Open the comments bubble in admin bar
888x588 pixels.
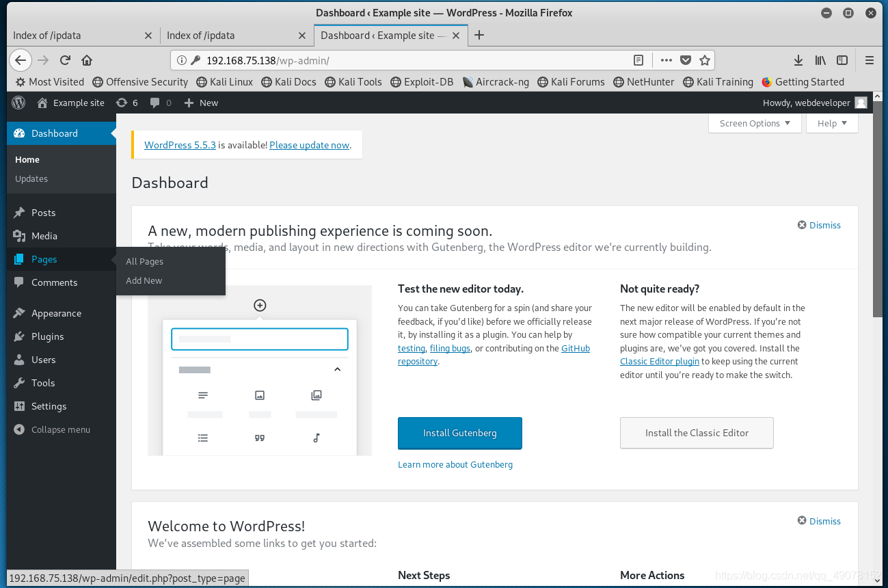[161, 103]
